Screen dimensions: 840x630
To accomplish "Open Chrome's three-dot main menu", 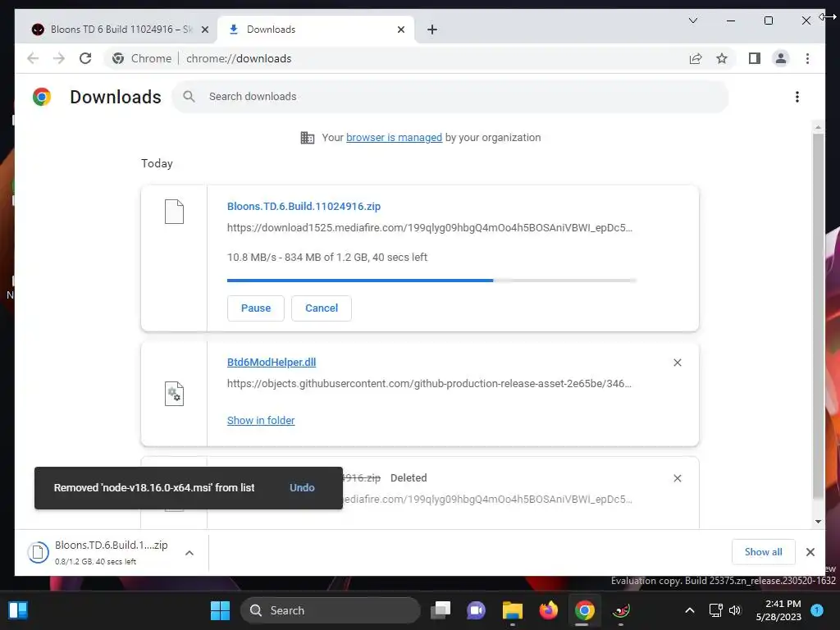I will click(x=807, y=58).
